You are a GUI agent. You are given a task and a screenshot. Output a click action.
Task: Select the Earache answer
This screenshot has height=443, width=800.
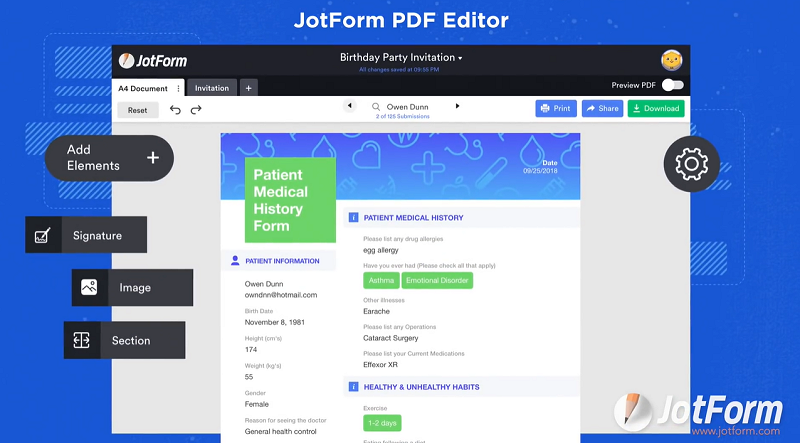pyautogui.click(x=376, y=311)
